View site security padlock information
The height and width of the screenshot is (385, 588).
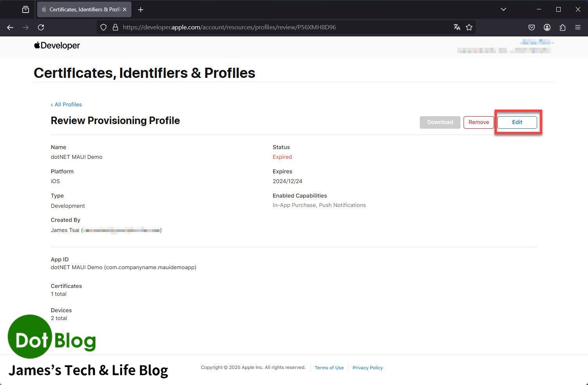point(115,27)
